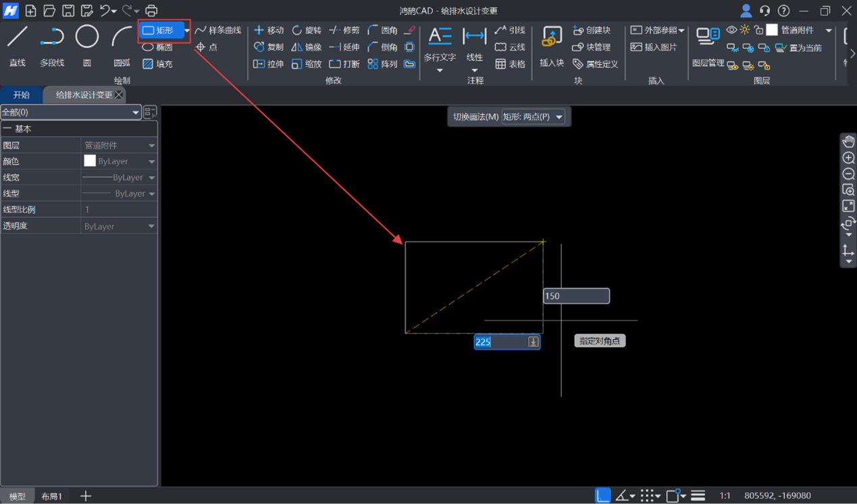Choose the 多段线 (Polyline) tool
Image resolution: width=857 pixels, height=504 pixels.
[x=52, y=45]
